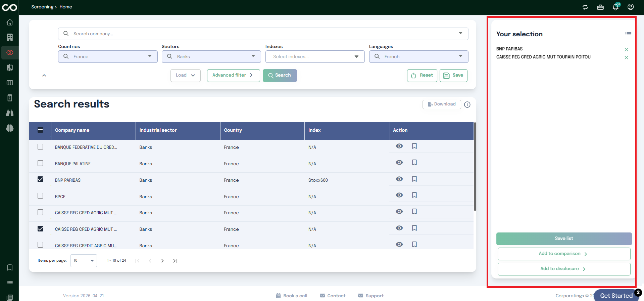Viewport: 644px width, 301px height.
Task: Click the green Search button
Action: click(x=280, y=75)
